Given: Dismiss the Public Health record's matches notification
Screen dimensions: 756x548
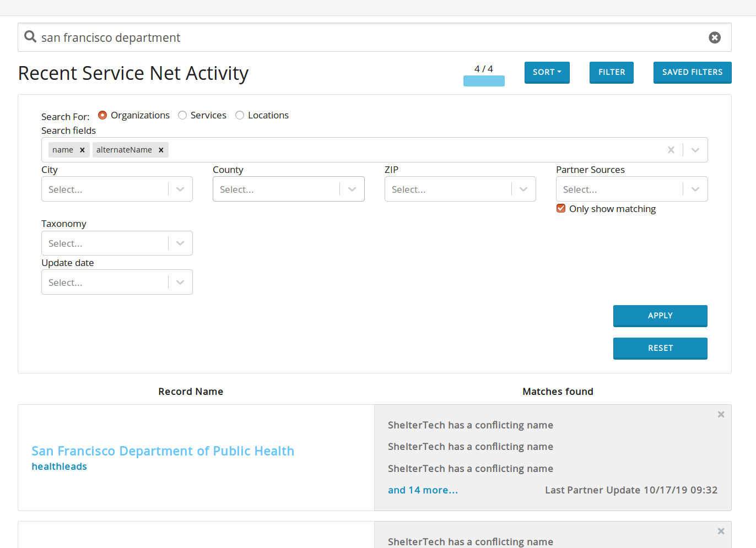Looking at the screenshot, I should 721,414.
